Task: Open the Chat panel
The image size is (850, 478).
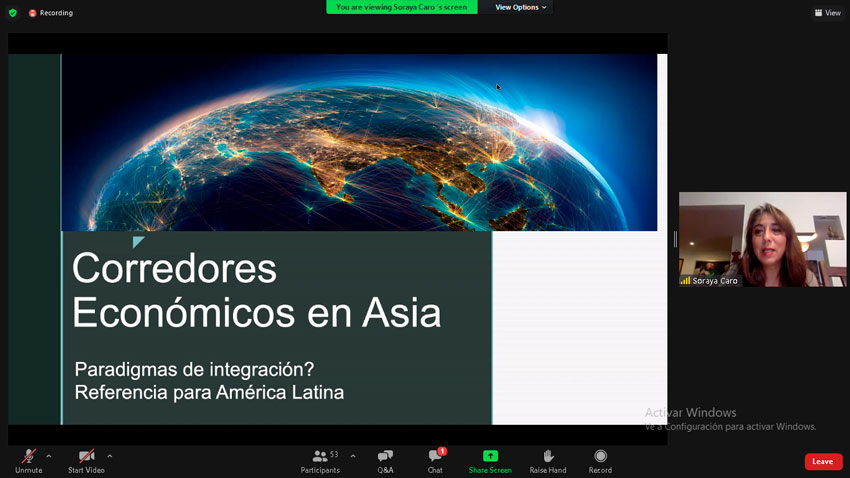Action: click(x=435, y=460)
